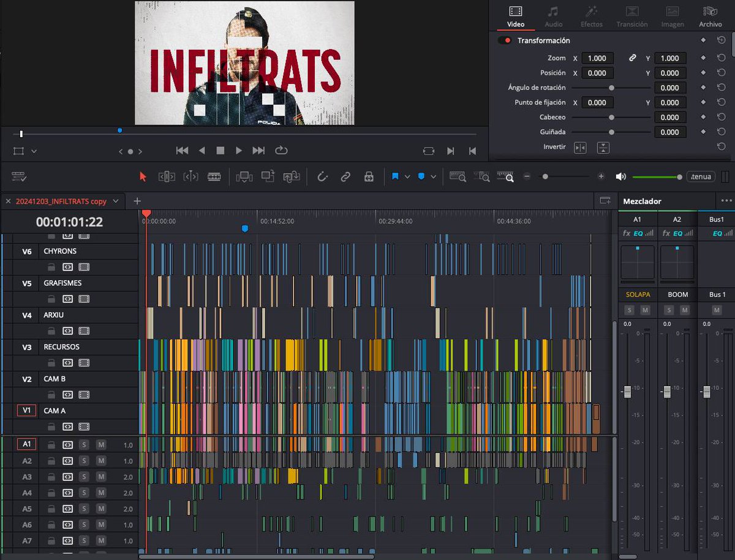Click the Flip horizontal Invertir button

coord(580,147)
